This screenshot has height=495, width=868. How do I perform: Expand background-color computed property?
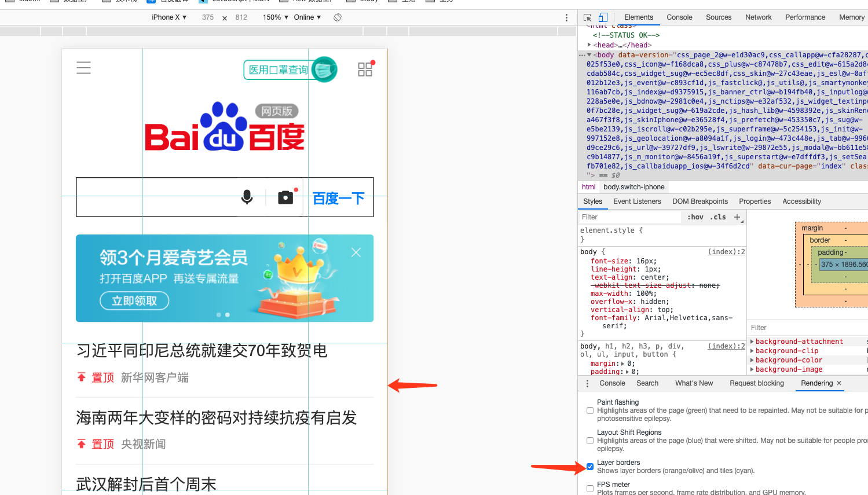(x=752, y=360)
